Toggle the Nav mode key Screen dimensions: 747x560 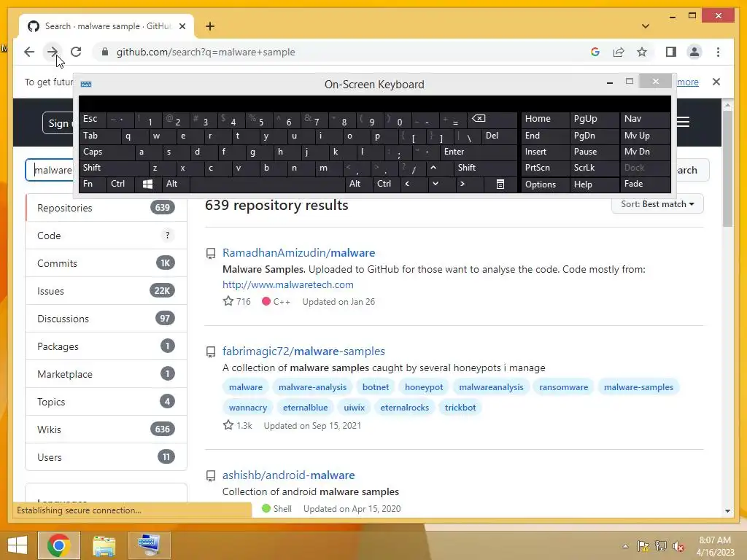(x=645, y=119)
